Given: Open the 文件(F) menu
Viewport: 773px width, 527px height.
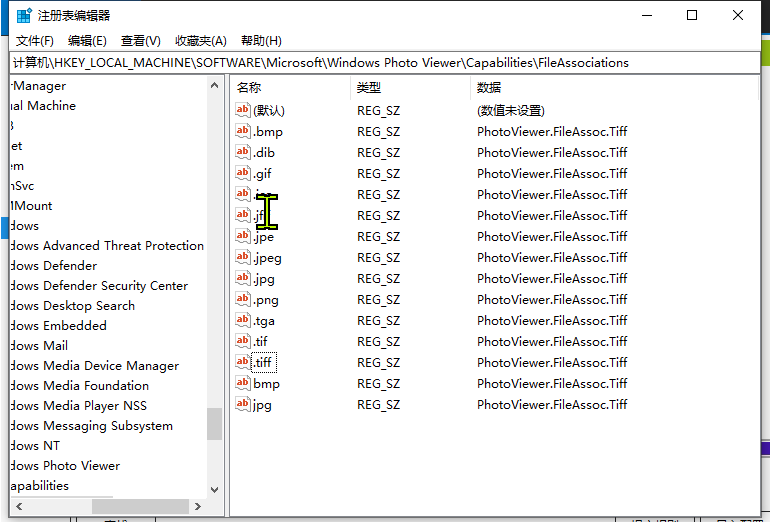Looking at the screenshot, I should click(x=35, y=41).
